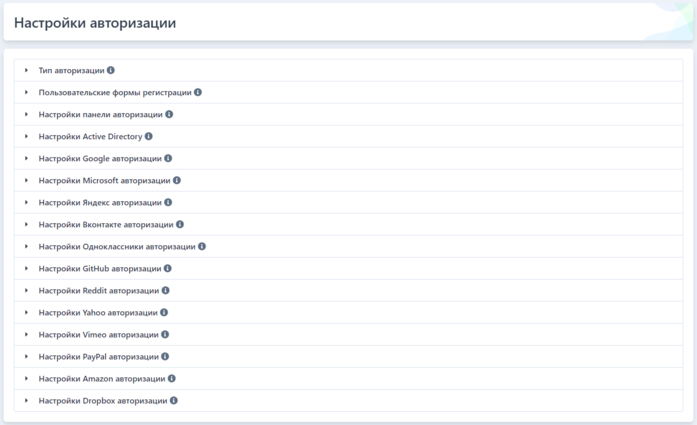This screenshot has height=425, width=697.
Task: Click info icon beside Настройки Вконтакте авторизации
Action: click(180, 225)
